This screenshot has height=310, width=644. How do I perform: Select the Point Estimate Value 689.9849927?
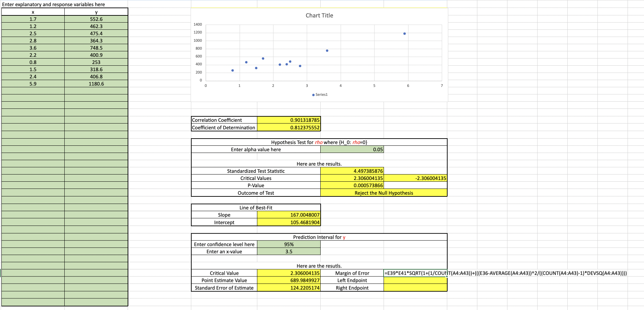pyautogui.click(x=289, y=280)
